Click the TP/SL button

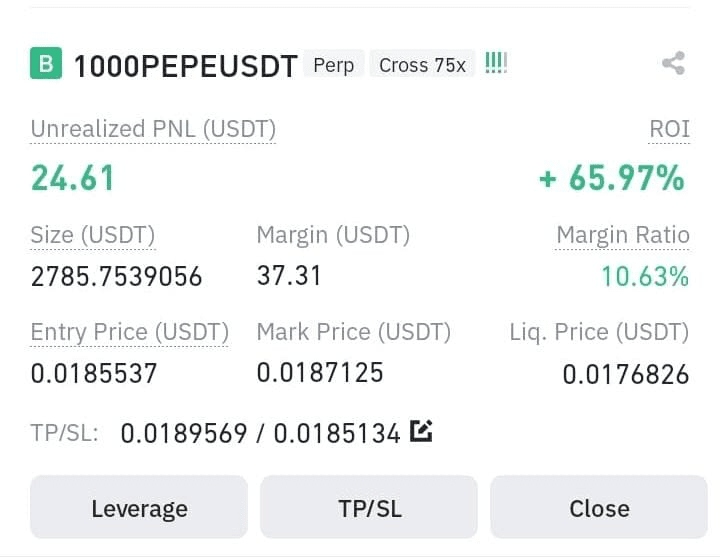coord(369,507)
